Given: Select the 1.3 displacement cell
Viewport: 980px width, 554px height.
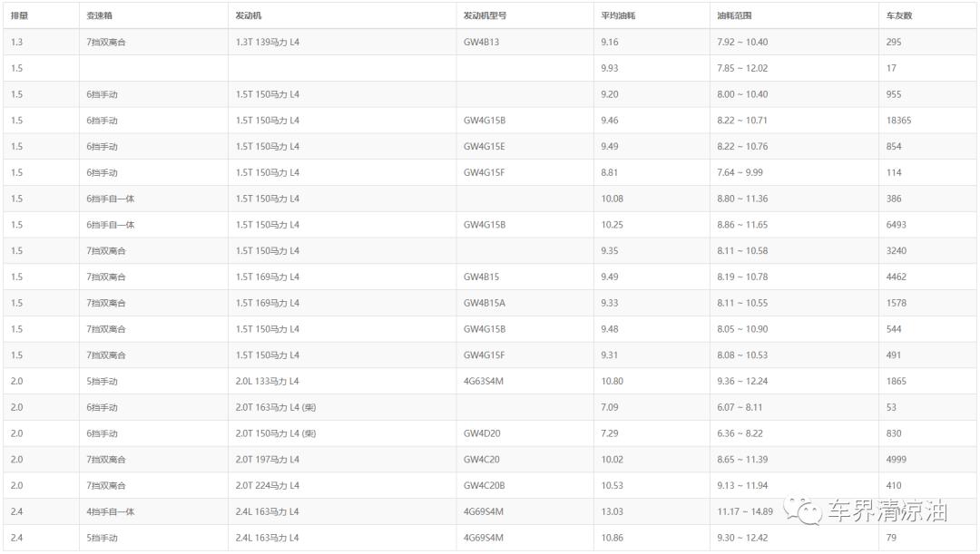Looking at the screenshot, I should point(17,42).
